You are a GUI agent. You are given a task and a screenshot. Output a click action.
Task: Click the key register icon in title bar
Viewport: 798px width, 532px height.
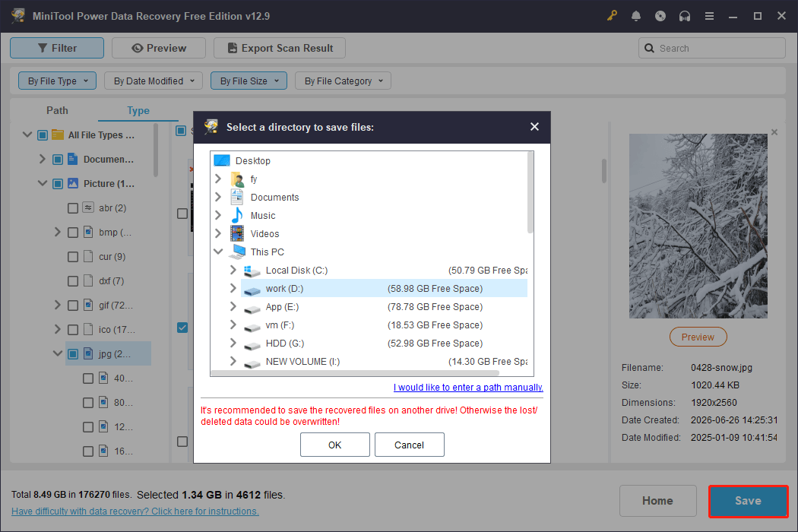(x=612, y=16)
